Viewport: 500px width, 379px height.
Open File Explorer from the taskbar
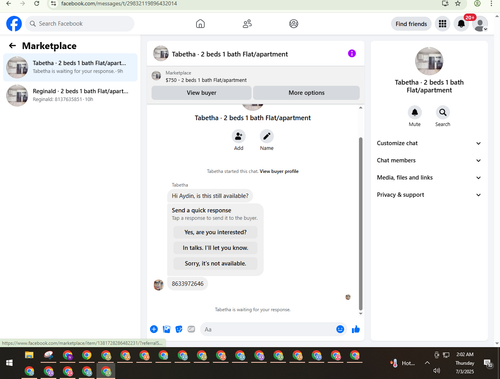29,355
